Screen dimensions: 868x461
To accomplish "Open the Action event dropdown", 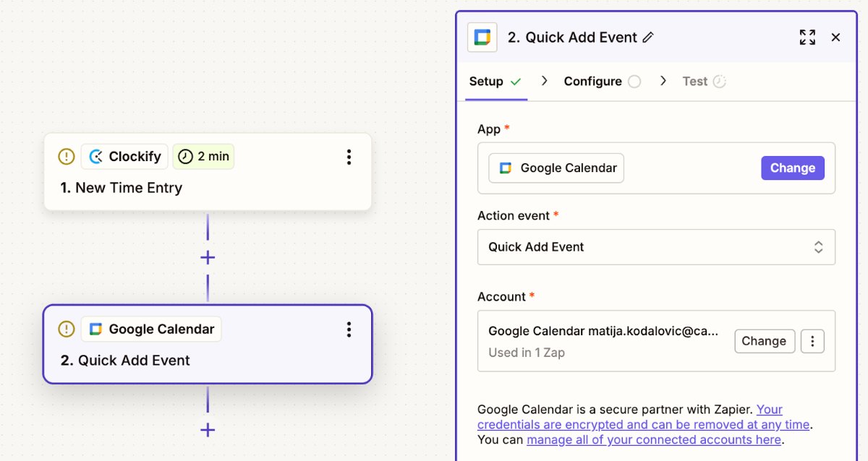I will [656, 247].
